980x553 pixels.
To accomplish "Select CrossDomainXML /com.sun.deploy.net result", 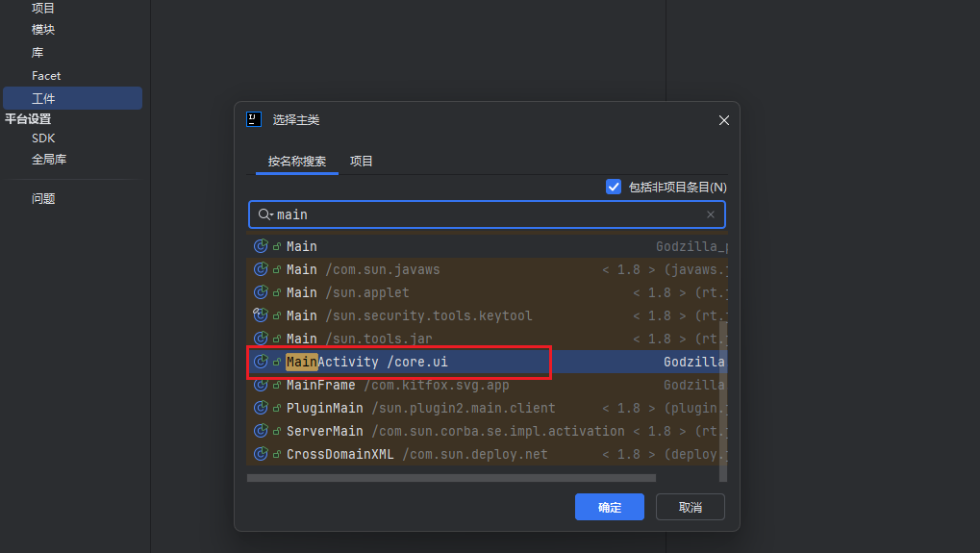I will tap(487, 454).
